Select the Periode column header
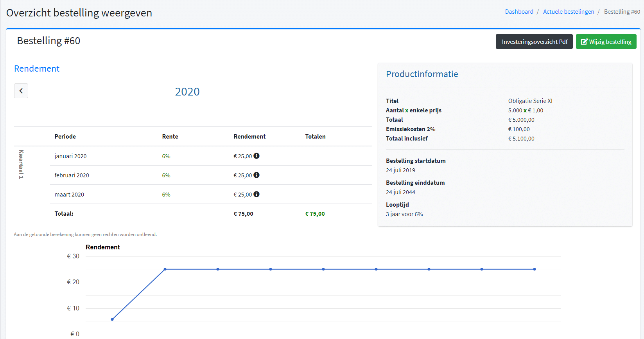644x339 pixels. pos(65,137)
